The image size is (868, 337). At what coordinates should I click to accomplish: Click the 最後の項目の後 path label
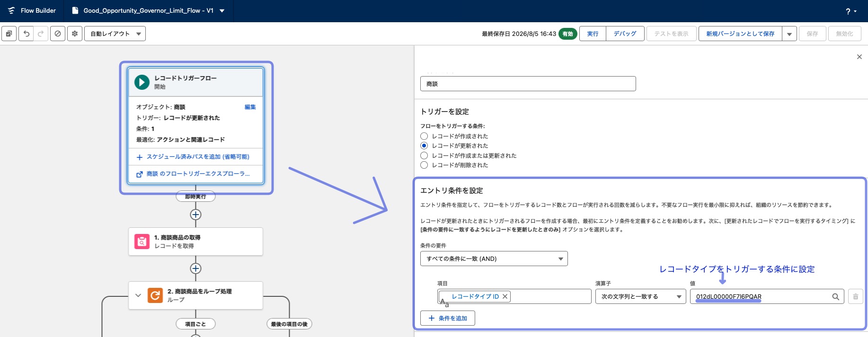point(289,324)
